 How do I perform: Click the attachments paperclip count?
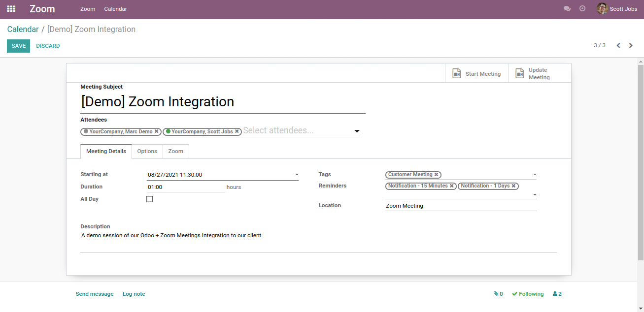click(498, 294)
